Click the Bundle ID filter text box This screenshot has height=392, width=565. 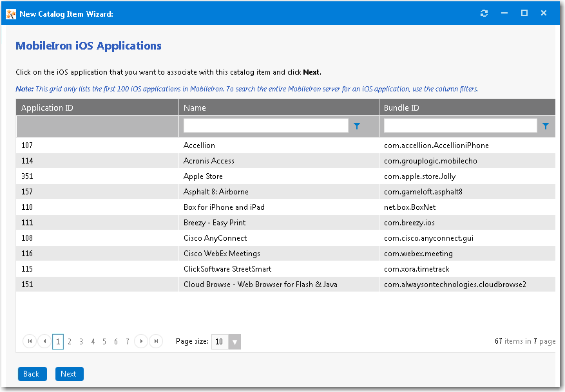point(460,126)
